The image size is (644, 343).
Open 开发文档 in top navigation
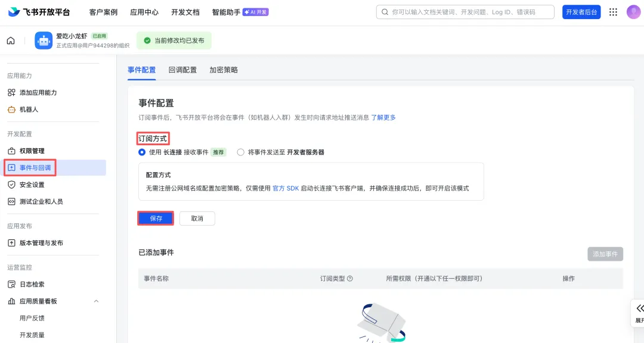pyautogui.click(x=185, y=12)
